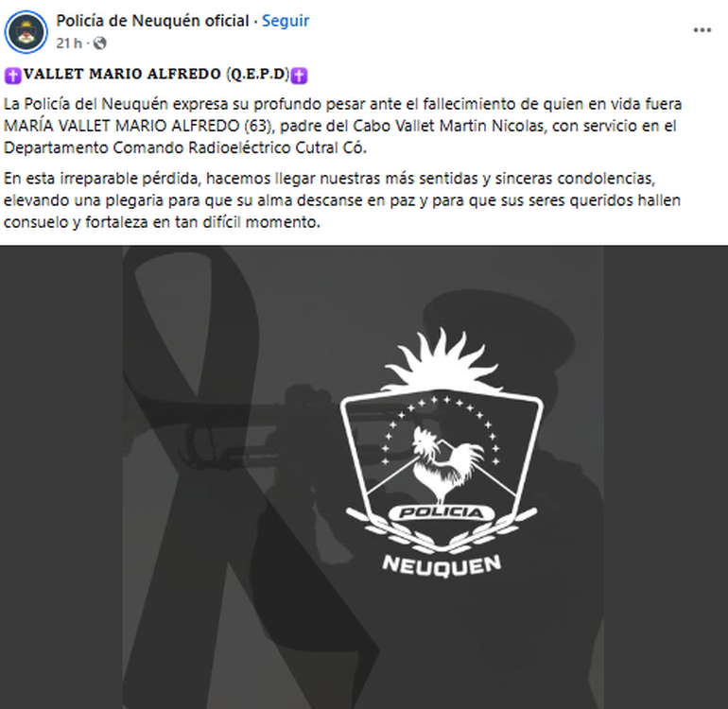Screen dimensions: 728x709
Task: Click the paragraph mentioning Cabo Vallet Martin Nicolas
Action: click(x=342, y=126)
